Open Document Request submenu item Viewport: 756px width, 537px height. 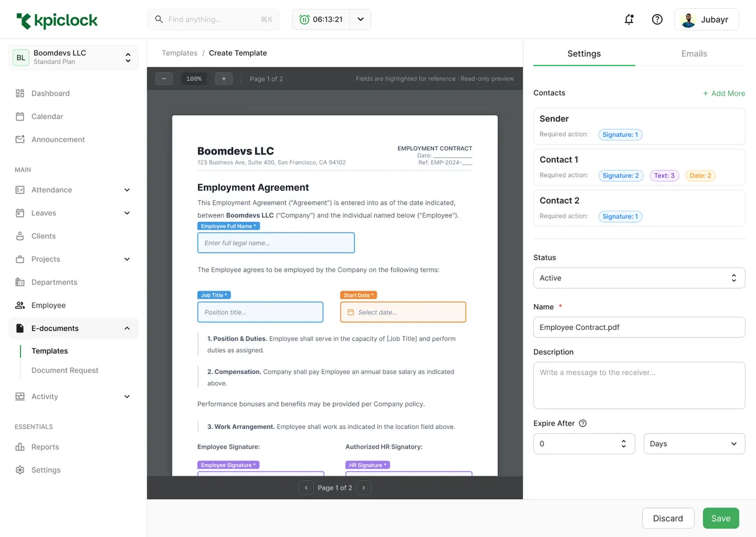[x=65, y=371]
